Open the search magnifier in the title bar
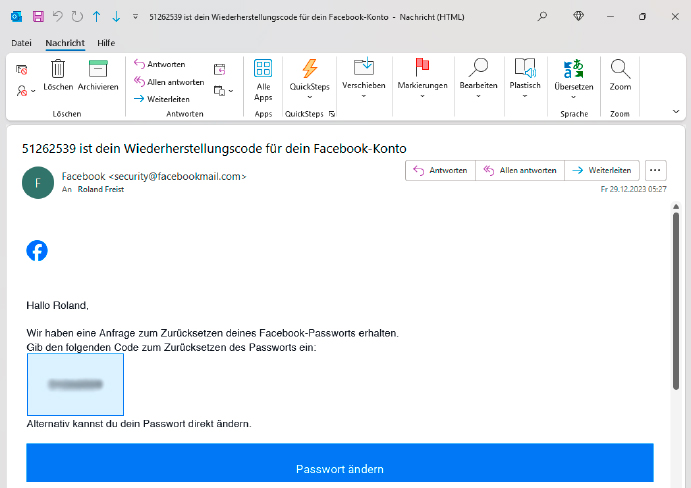The width and height of the screenshot is (691, 488). coord(542,17)
